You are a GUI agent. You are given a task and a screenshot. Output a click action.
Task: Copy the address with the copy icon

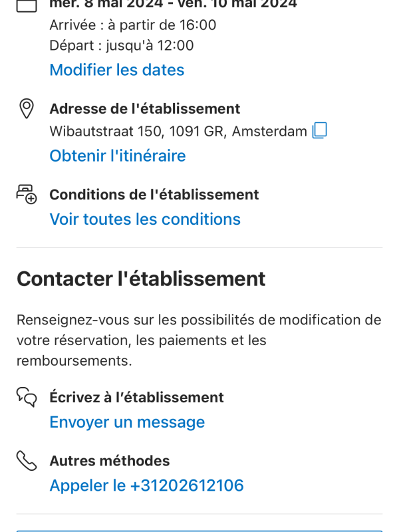[x=320, y=131]
